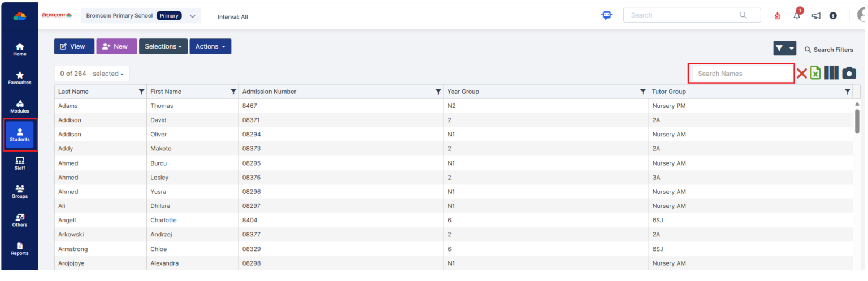Toggle filter on Year Group column
Screen dimensions: 868x281
pyautogui.click(x=643, y=92)
